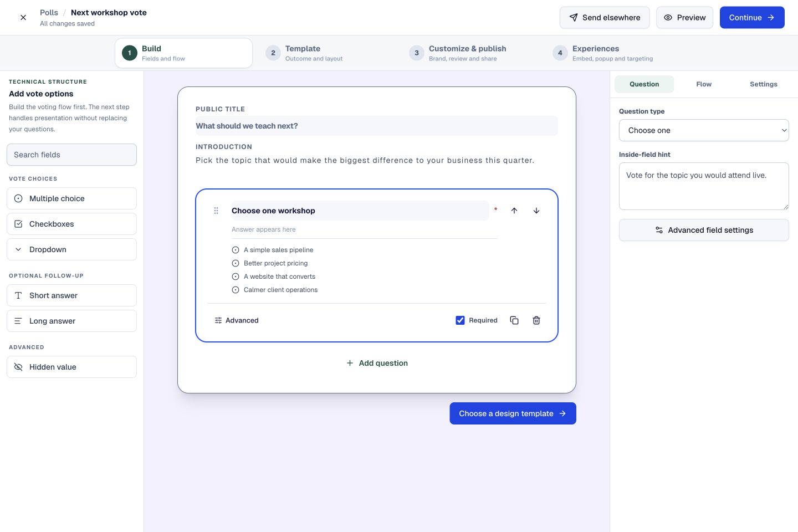Image resolution: width=798 pixels, height=532 pixels.
Task: Go to step 3 Customize & publish
Action: pos(470,53)
